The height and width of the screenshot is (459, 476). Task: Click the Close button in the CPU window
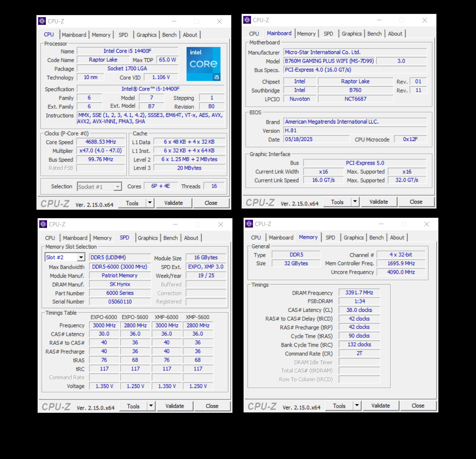point(211,203)
